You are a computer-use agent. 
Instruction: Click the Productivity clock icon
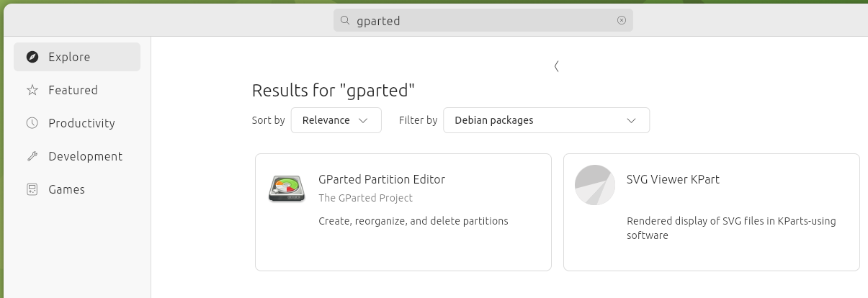click(32, 123)
